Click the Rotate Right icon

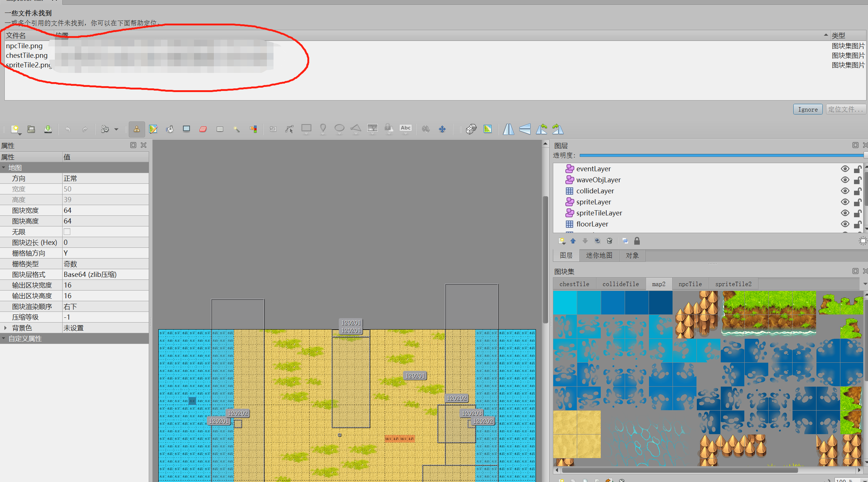[x=558, y=129]
